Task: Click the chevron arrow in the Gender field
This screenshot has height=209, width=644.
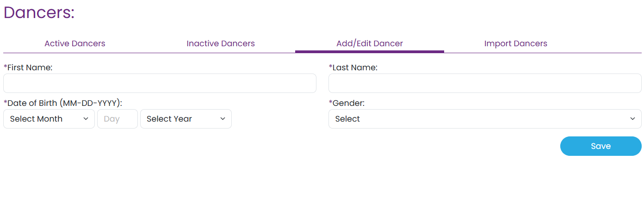Action: [632, 119]
